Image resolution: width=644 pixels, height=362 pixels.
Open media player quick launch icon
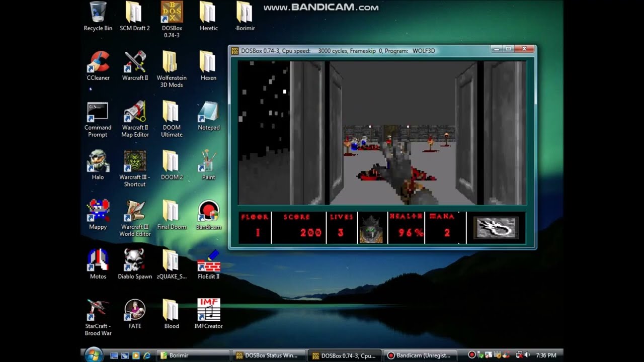[136, 355]
